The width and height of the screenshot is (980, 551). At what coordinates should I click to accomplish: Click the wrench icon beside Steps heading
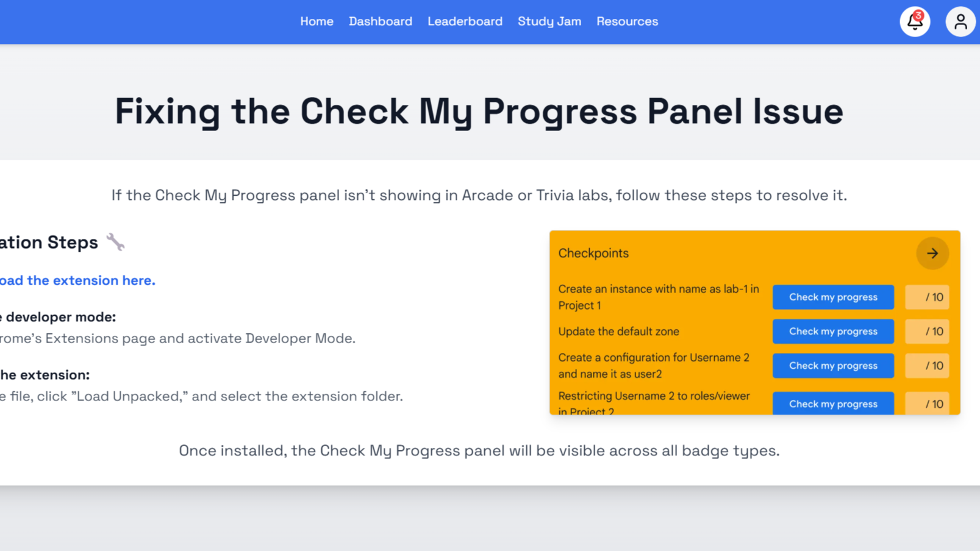(115, 242)
